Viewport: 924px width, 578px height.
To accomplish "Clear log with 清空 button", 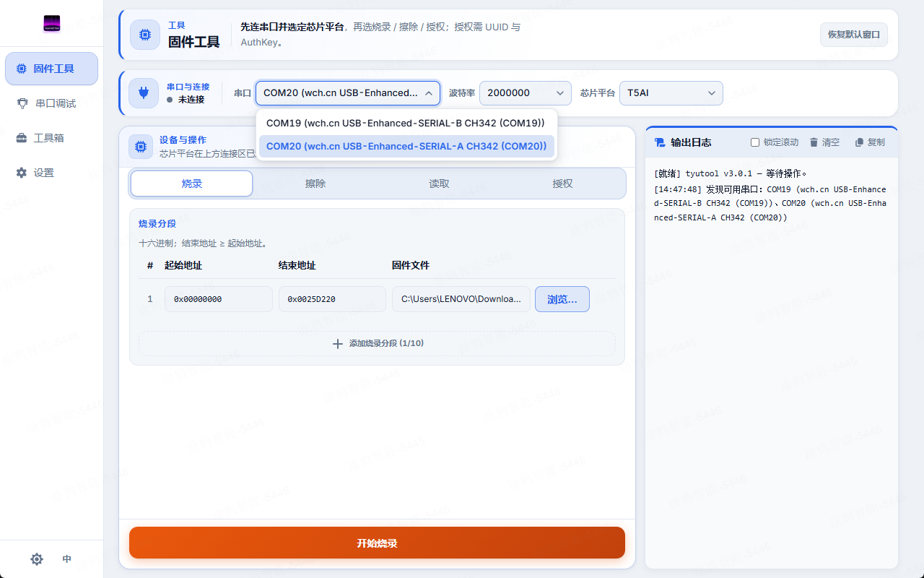I will coord(824,142).
